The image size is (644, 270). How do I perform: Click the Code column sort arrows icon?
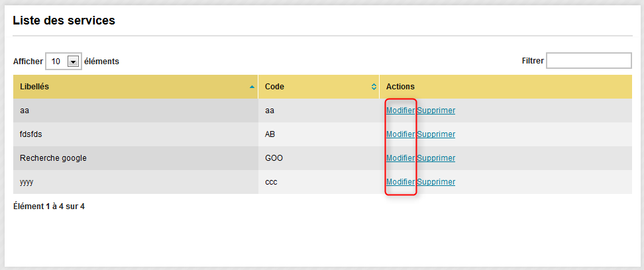tap(374, 87)
